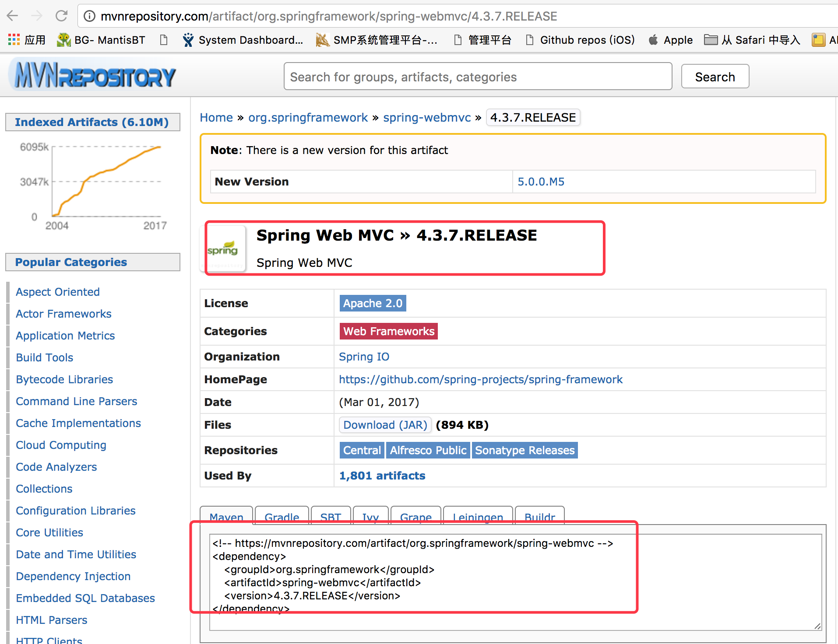Open Date and Time Utilities category

click(x=76, y=554)
